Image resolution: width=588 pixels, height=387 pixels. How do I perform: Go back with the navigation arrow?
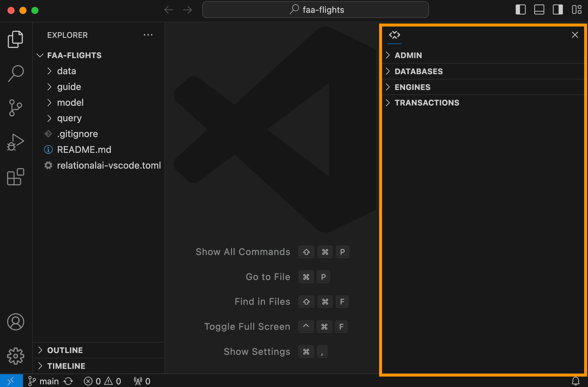point(169,10)
